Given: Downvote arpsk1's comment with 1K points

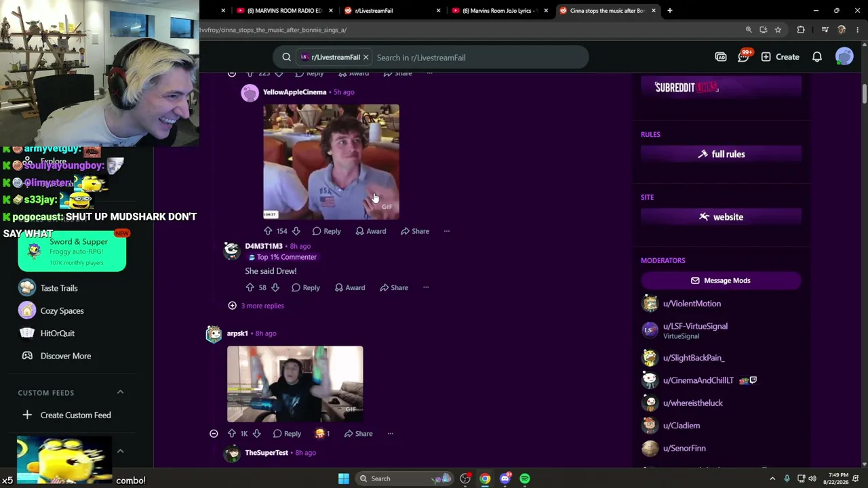Looking at the screenshot, I should [256, 434].
